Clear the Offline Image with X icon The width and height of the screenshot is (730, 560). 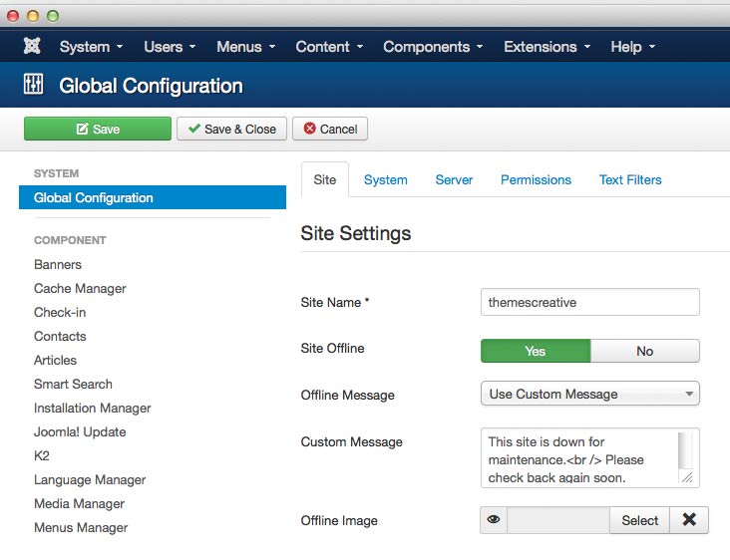coord(688,520)
